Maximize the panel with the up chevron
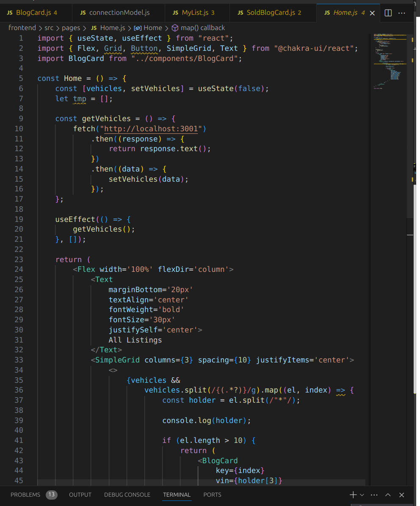The height and width of the screenshot is (506, 420). [388, 495]
